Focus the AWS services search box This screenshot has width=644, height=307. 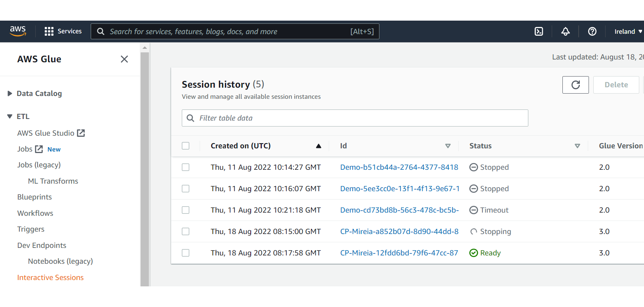click(235, 31)
